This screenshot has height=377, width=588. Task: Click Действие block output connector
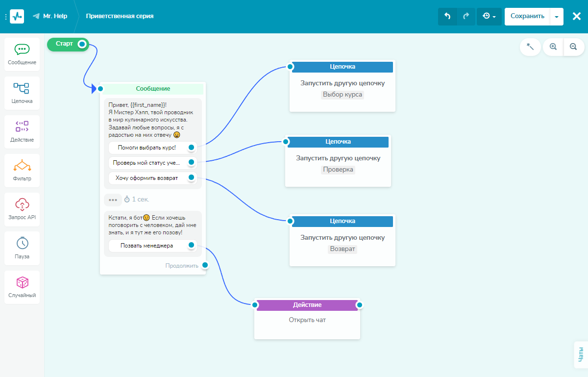pyautogui.click(x=359, y=305)
